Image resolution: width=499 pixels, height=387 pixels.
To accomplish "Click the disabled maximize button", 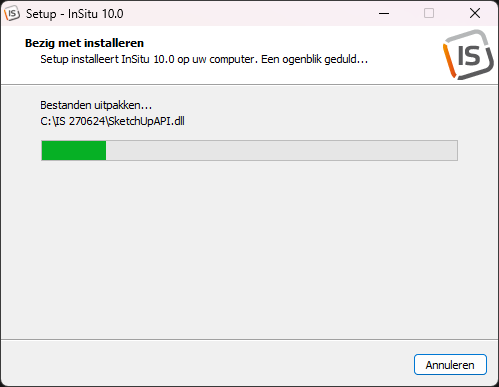I will (x=429, y=14).
